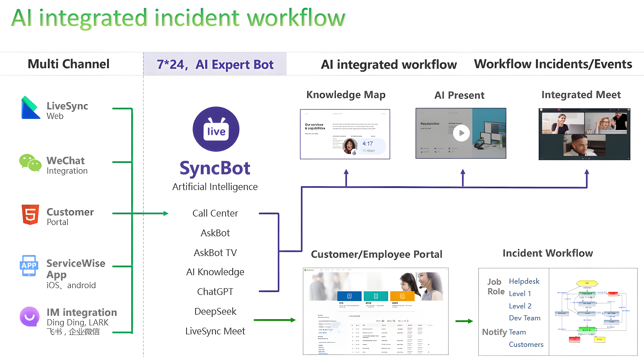This screenshot has height=357, width=644.
Task: Click the blue tile in the portal screenshot
Action: (x=349, y=296)
